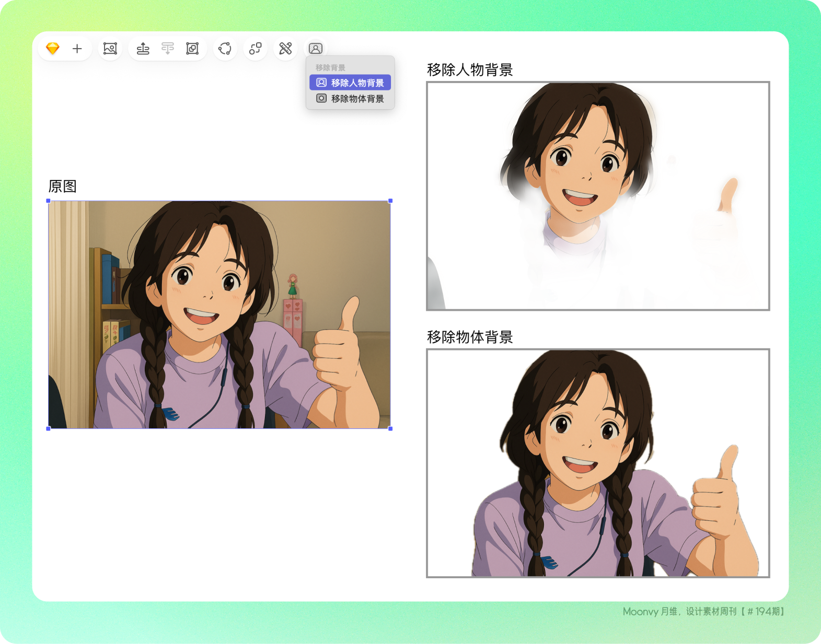This screenshot has height=644, width=821.
Task: Select the object-background-removed result image at bottom right
Action: tap(598, 463)
